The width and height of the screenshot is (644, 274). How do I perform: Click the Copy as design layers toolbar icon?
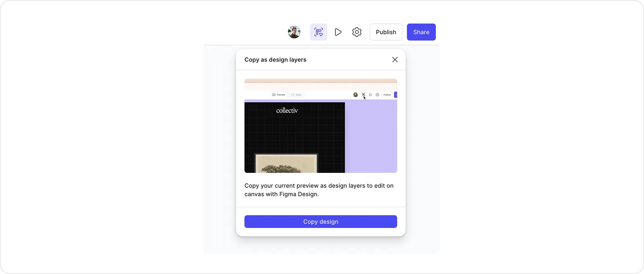318,32
